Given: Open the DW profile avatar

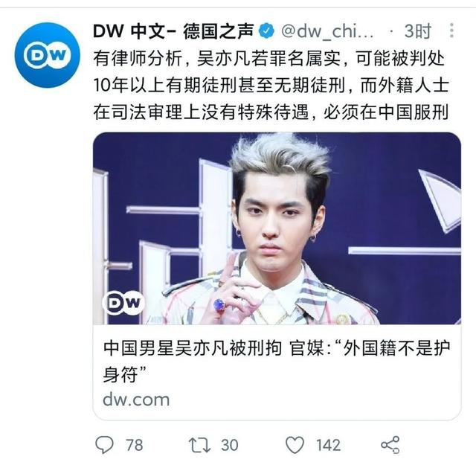Looking at the screenshot, I should [47, 54].
